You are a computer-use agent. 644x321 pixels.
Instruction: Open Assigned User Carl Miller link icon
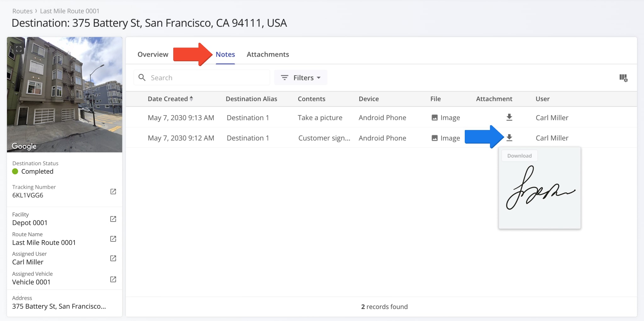click(113, 258)
